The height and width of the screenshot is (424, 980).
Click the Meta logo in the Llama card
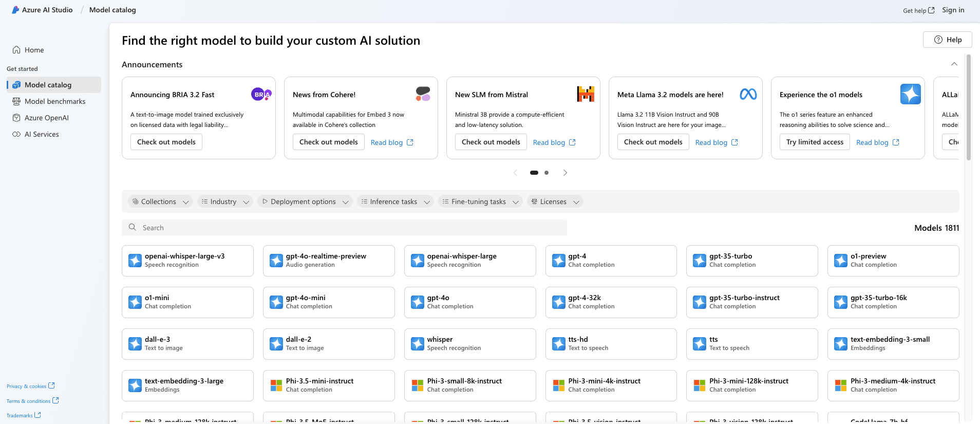point(748,94)
